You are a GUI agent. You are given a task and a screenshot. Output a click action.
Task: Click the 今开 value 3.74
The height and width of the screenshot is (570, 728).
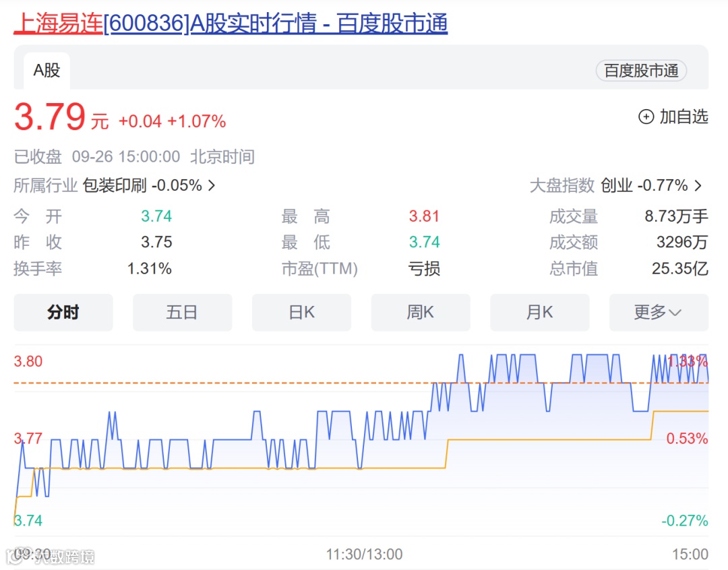pos(156,216)
